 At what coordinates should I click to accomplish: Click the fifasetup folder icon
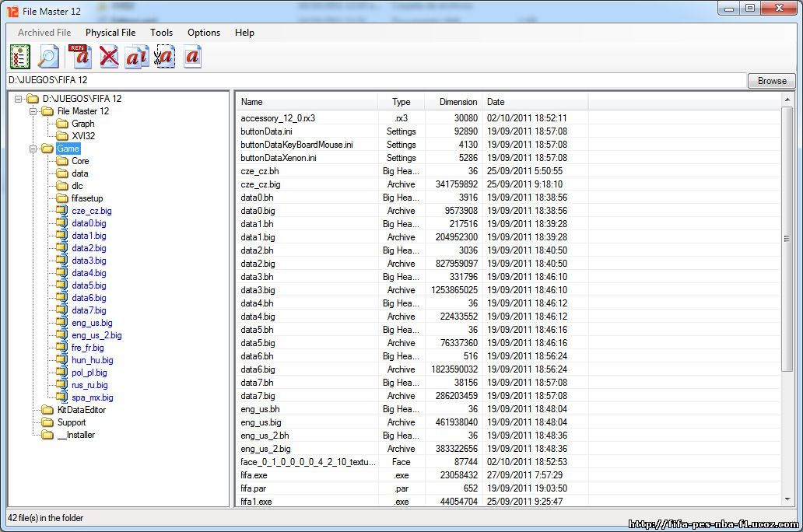click(x=62, y=198)
